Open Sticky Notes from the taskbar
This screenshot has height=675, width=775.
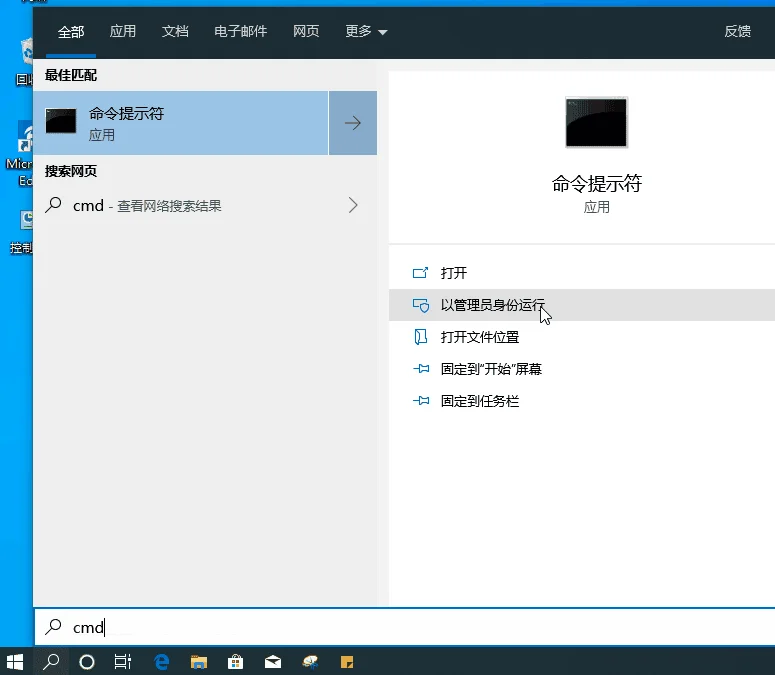point(347,661)
